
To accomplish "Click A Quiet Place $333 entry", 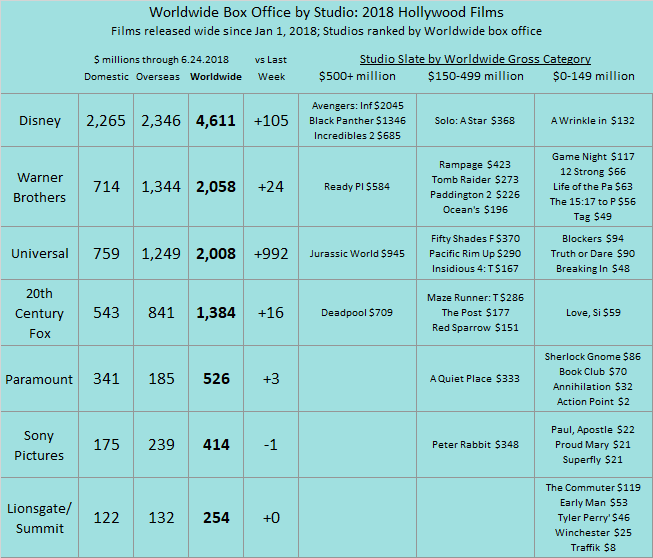I will pos(475,379).
